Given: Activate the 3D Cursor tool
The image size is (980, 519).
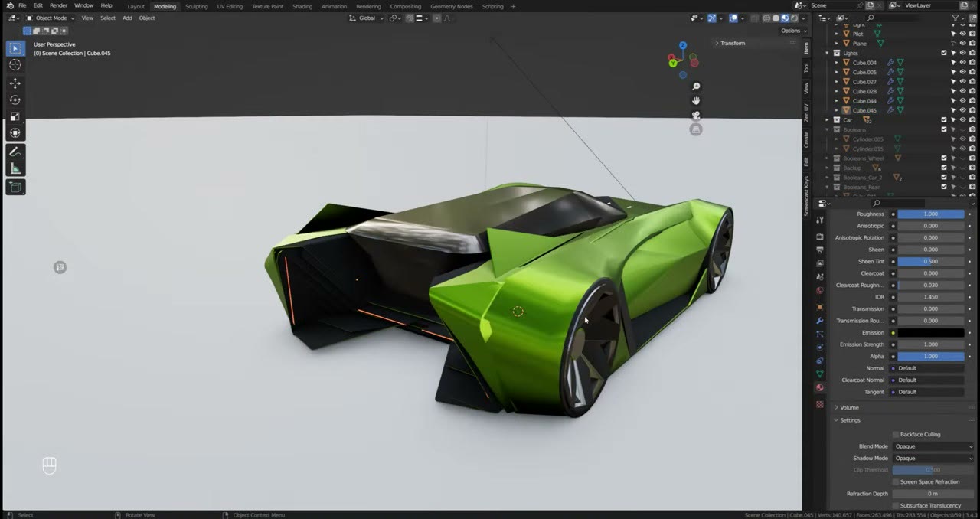Looking at the screenshot, I should (x=15, y=65).
